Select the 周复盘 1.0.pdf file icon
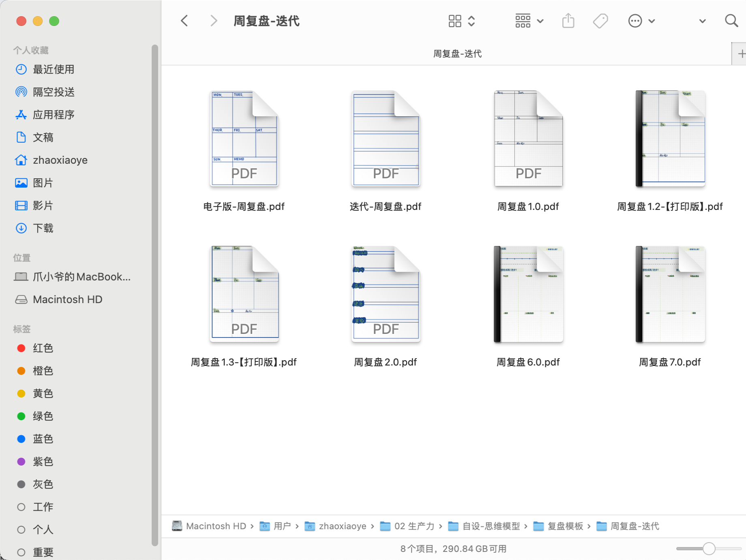Image resolution: width=746 pixels, height=560 pixels. pos(528,139)
